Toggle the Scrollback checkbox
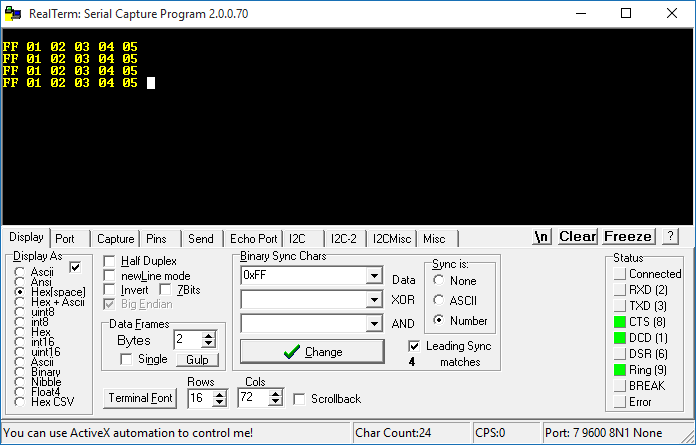 click(300, 399)
